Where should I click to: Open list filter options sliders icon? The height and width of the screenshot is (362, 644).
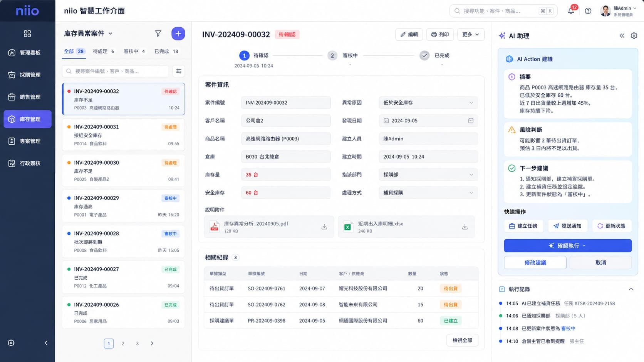click(x=179, y=71)
